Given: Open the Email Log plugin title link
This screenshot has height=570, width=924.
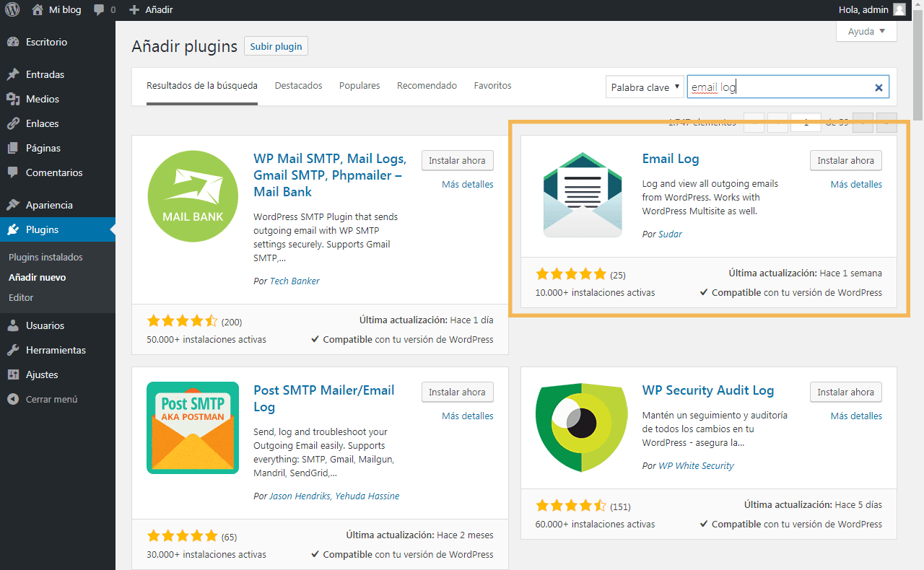Looking at the screenshot, I should [x=671, y=159].
